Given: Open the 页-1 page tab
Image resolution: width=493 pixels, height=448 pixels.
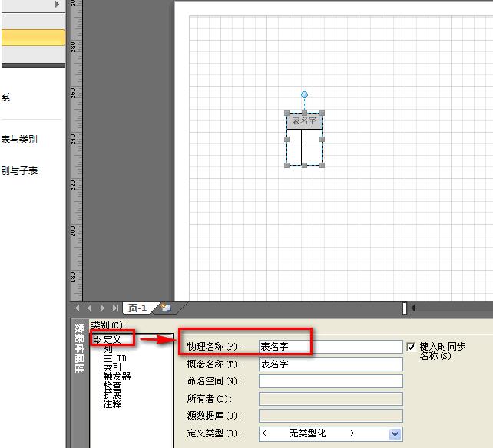Looking at the screenshot, I should click(137, 308).
